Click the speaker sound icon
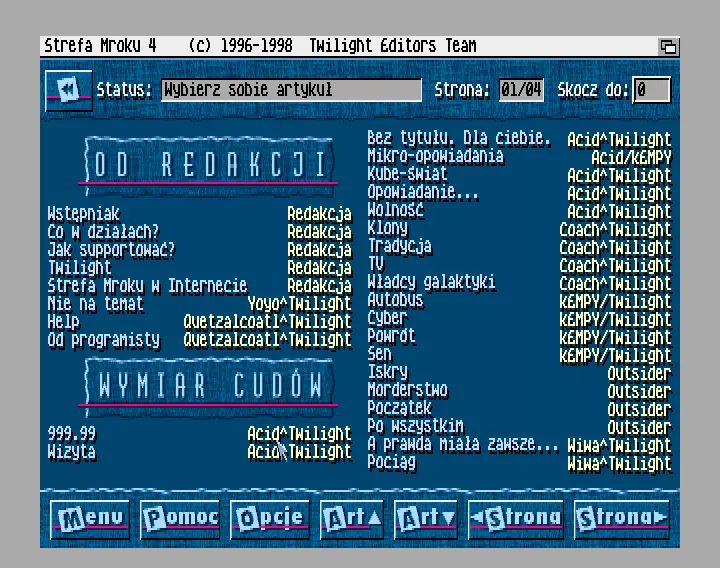The image size is (720, 568). (x=68, y=91)
